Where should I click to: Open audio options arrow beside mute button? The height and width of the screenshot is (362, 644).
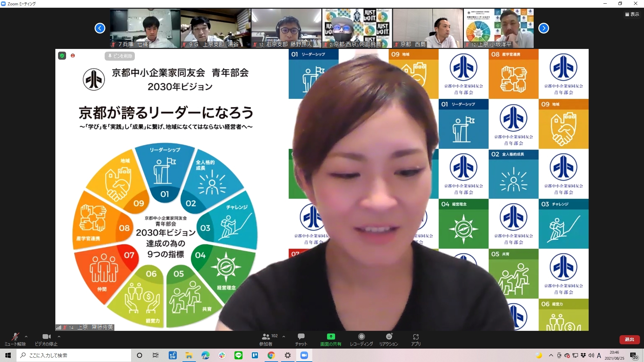point(26,337)
